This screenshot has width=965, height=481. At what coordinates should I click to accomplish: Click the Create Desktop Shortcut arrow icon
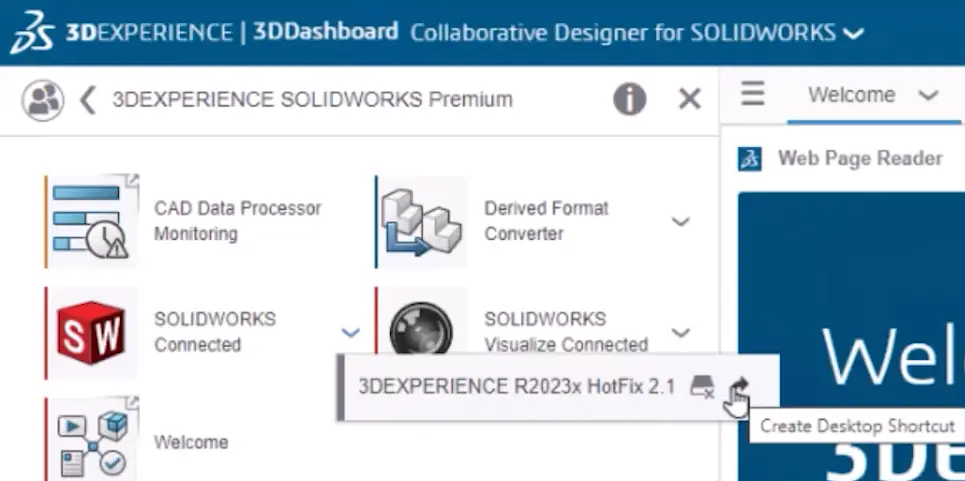[739, 387]
